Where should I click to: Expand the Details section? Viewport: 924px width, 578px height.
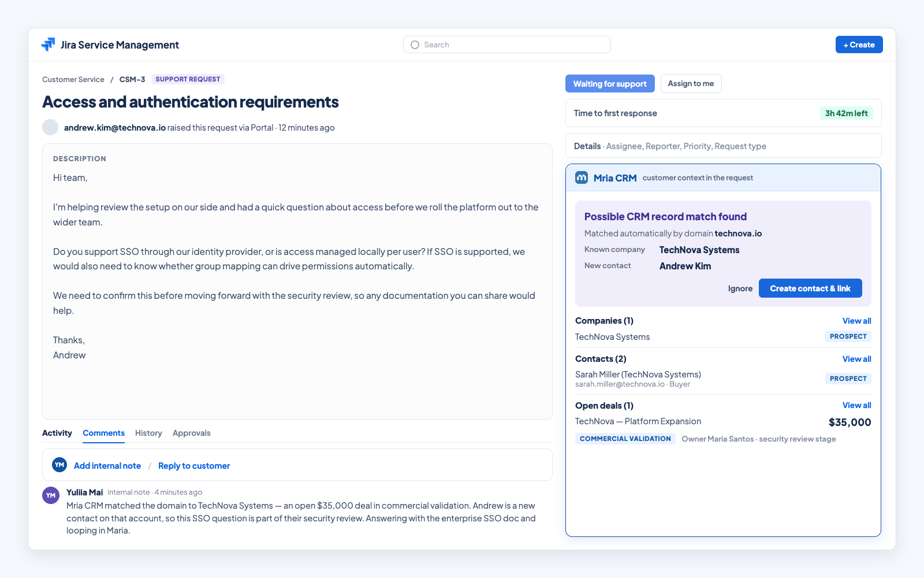(x=723, y=146)
